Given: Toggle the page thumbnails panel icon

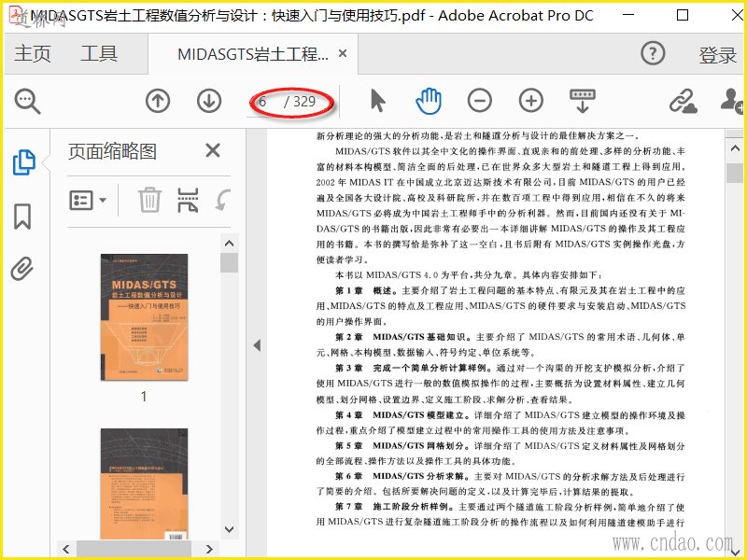Looking at the screenshot, I should (24, 162).
